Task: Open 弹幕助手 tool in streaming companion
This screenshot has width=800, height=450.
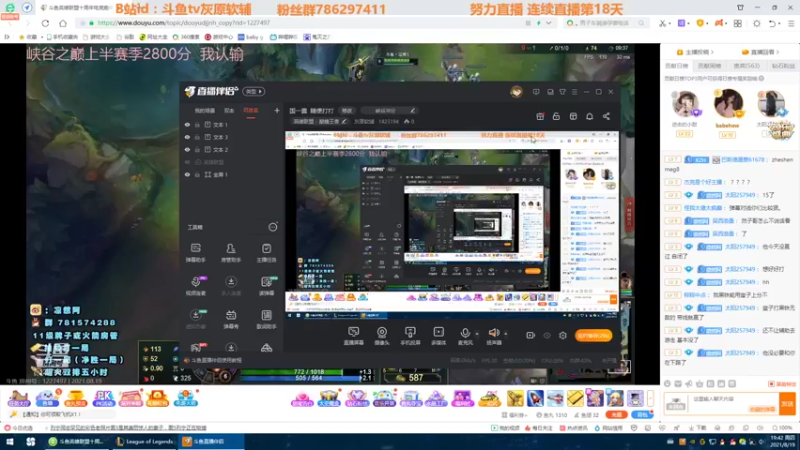Action: pos(195,253)
